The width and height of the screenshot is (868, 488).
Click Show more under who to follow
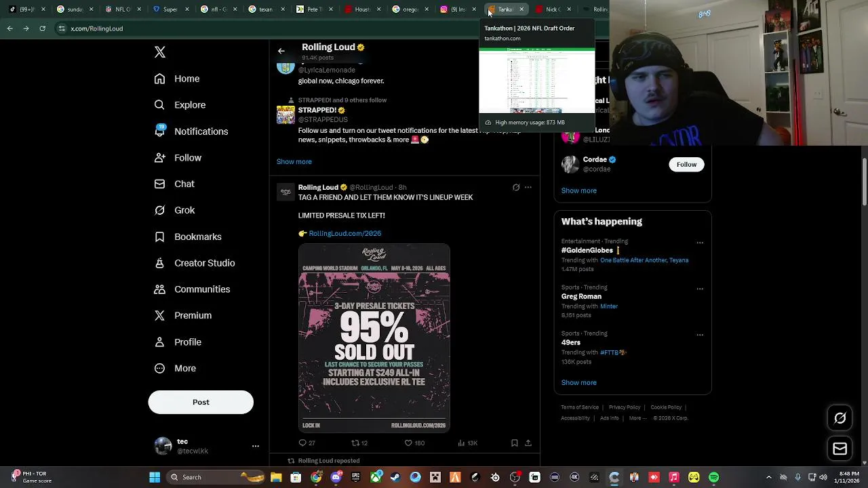pyautogui.click(x=579, y=190)
